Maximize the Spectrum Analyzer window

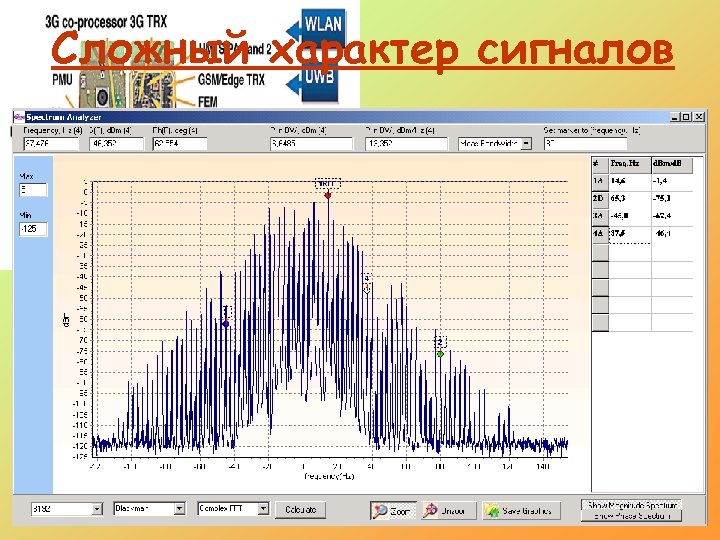click(686, 117)
